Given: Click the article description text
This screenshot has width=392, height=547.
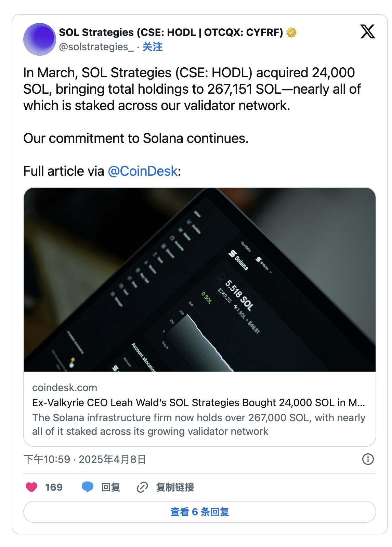Looking at the screenshot, I should [198, 425].
